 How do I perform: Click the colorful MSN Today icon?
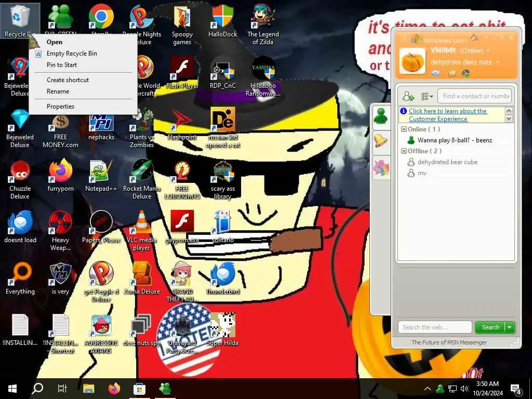(x=466, y=73)
